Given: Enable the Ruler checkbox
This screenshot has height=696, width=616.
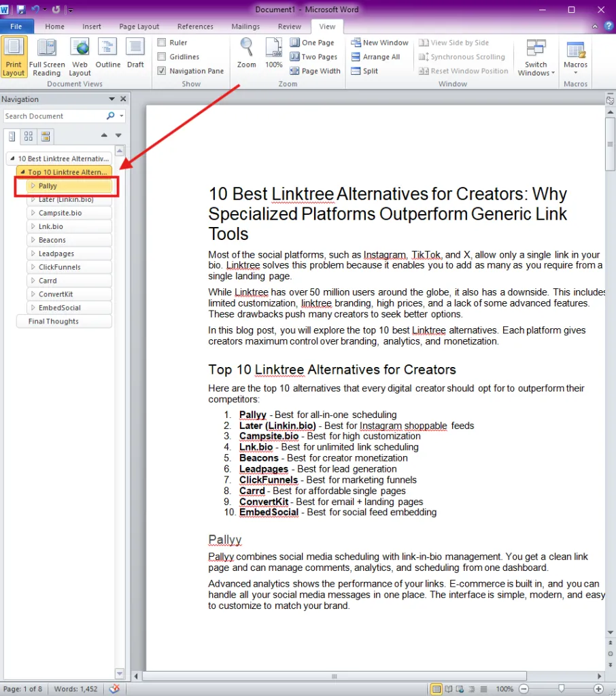Looking at the screenshot, I should [x=162, y=43].
